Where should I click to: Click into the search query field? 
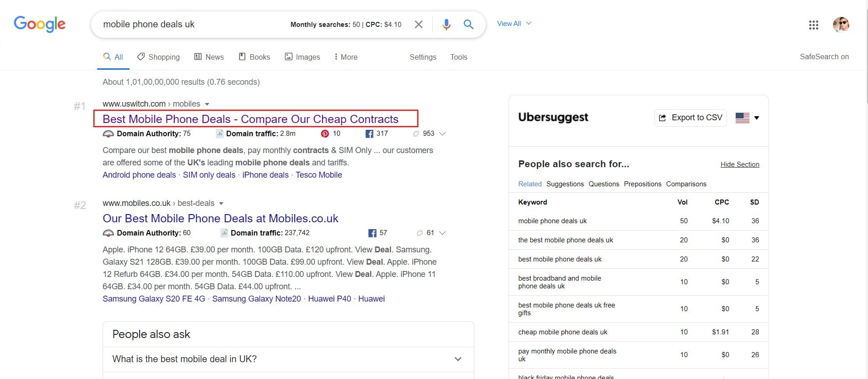pyautogui.click(x=192, y=24)
